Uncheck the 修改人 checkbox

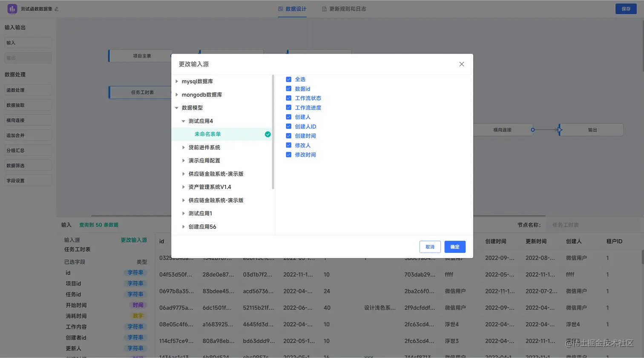pos(288,145)
